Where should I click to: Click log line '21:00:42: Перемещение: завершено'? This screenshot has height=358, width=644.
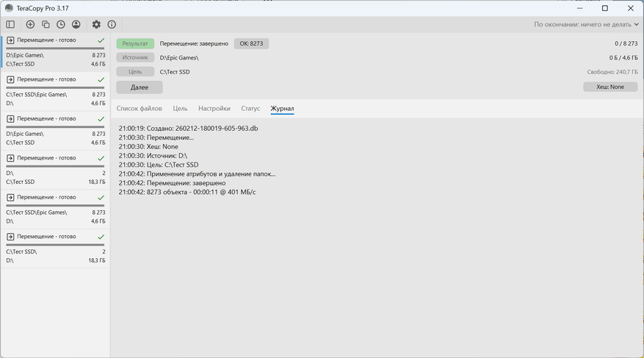172,183
